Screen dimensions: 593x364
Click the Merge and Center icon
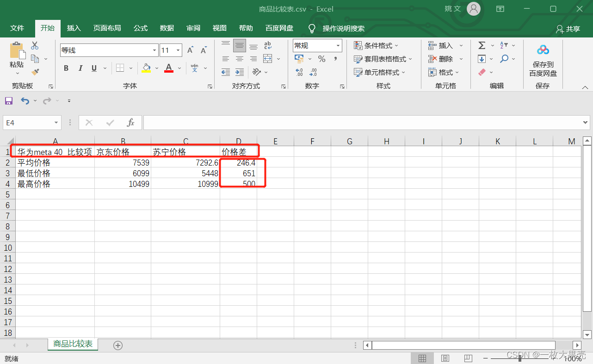tap(268, 59)
